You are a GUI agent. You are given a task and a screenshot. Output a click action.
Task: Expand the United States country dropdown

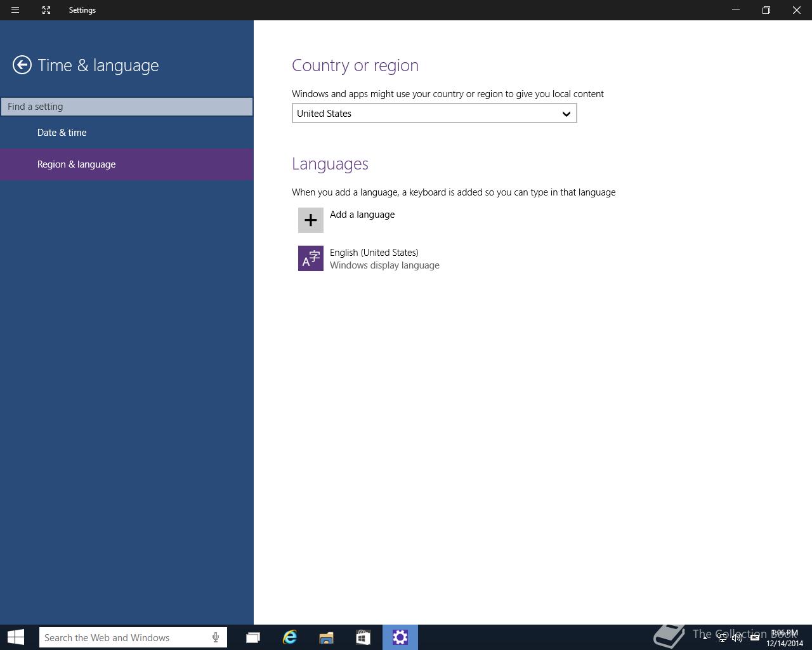click(435, 114)
